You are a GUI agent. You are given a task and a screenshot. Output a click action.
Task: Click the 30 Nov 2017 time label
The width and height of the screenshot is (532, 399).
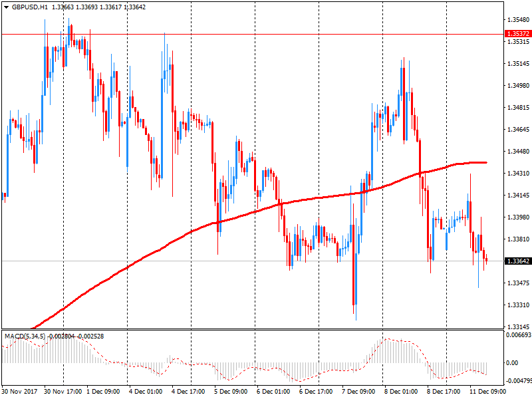(19, 392)
